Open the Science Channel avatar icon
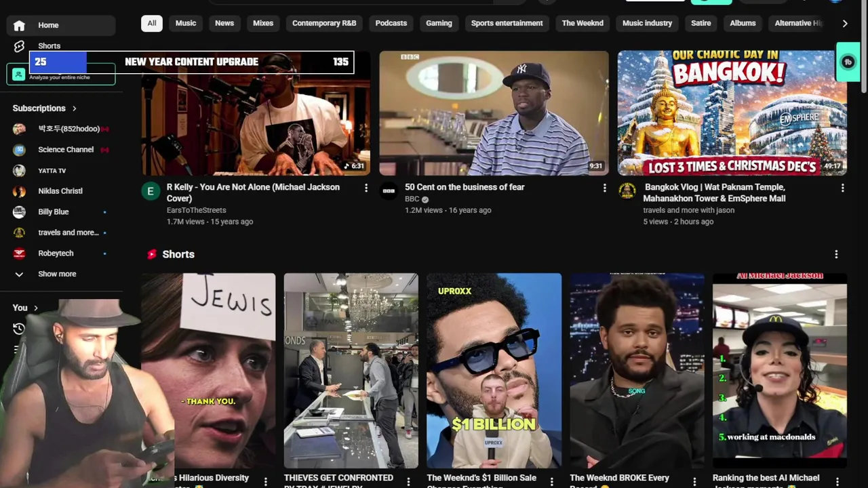868x488 pixels. 19,150
